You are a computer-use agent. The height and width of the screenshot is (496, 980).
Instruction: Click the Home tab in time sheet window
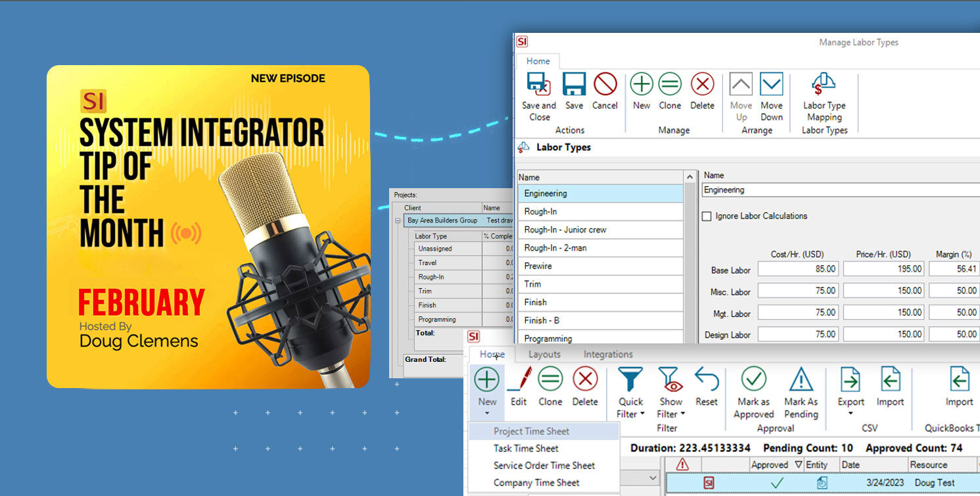click(492, 354)
